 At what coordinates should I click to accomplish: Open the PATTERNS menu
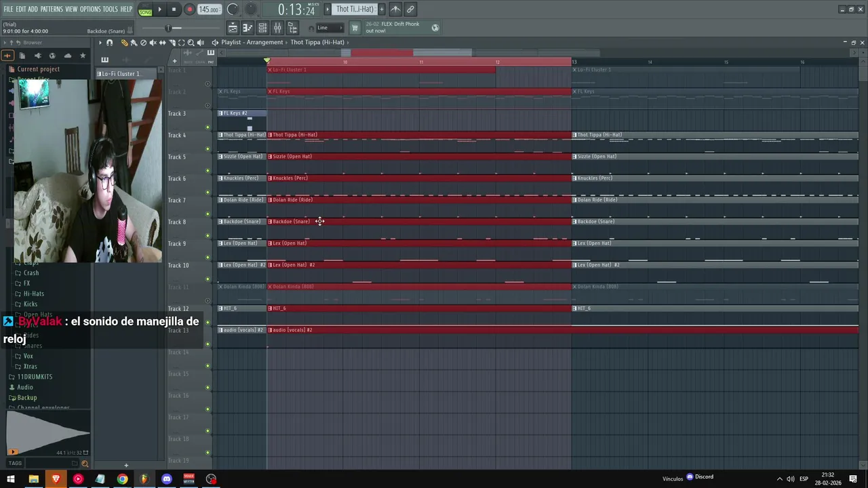point(52,9)
